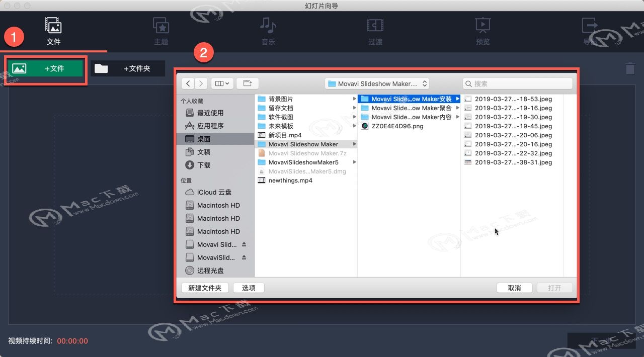Expand the Maker内容 folder arrow
The image size is (644, 357).
coord(457,117)
